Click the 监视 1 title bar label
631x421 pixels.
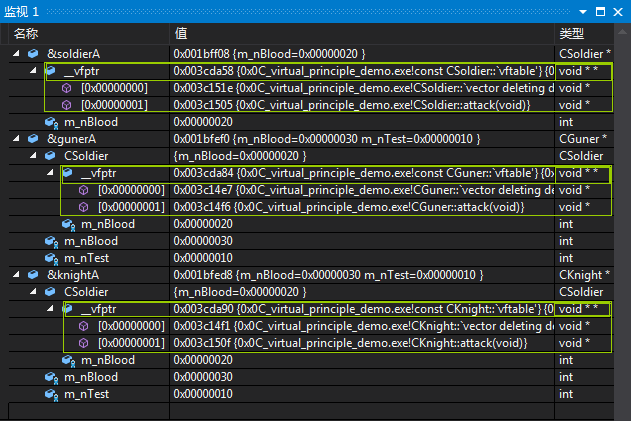click(21, 12)
